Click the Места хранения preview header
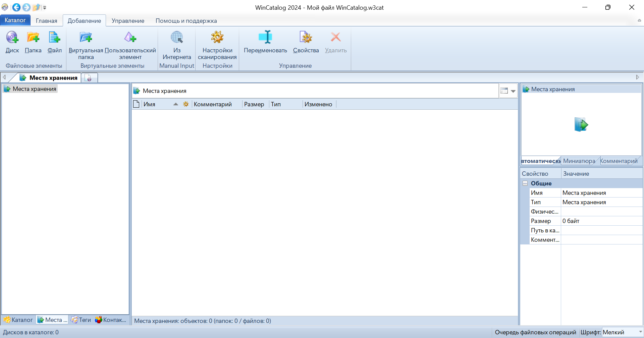The image size is (644, 338). click(x=581, y=89)
